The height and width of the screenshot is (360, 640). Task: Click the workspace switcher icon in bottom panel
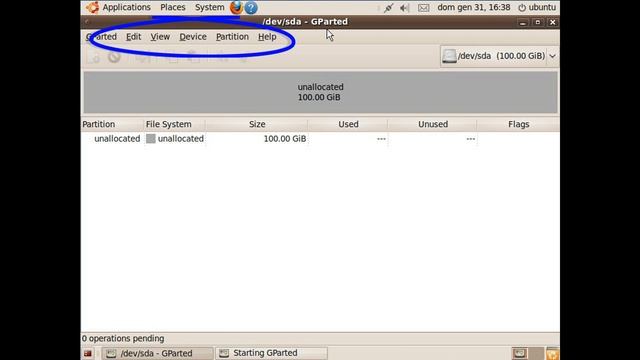(520, 353)
